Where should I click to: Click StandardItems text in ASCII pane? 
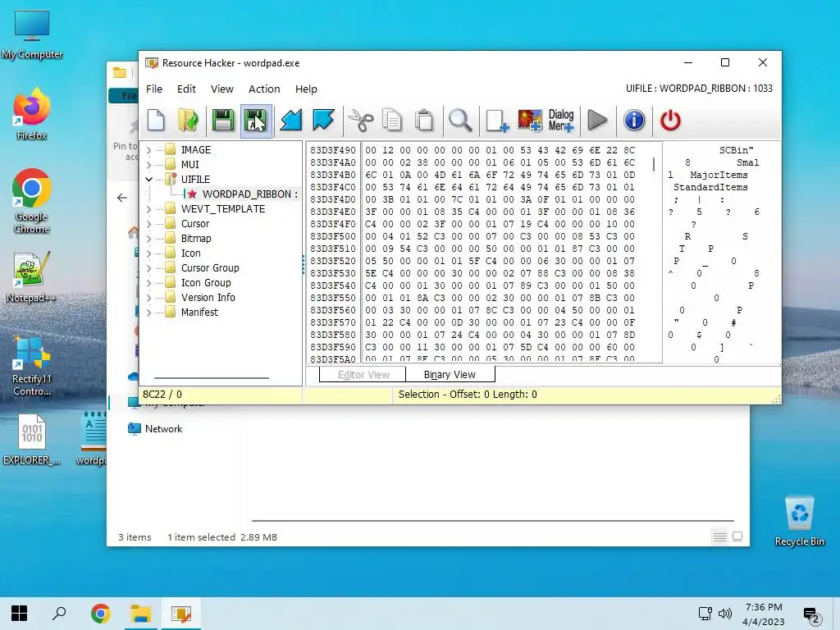coord(710,187)
